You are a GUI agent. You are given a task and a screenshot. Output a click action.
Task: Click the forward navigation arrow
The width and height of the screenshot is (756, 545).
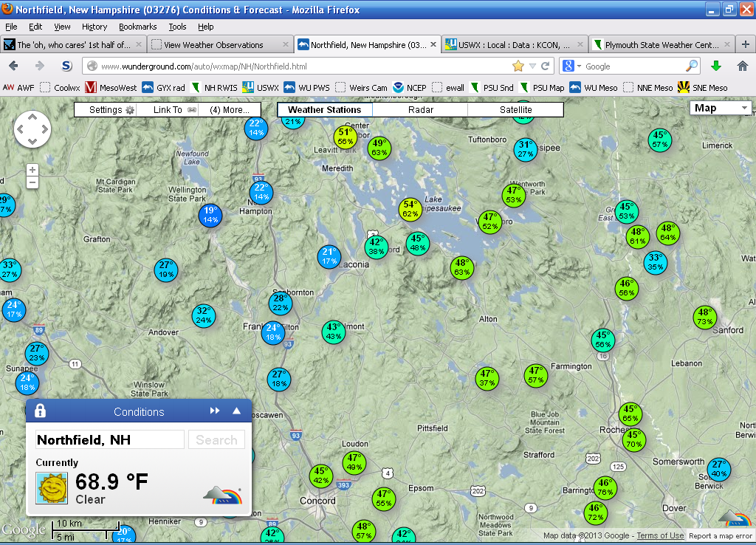click(x=40, y=66)
